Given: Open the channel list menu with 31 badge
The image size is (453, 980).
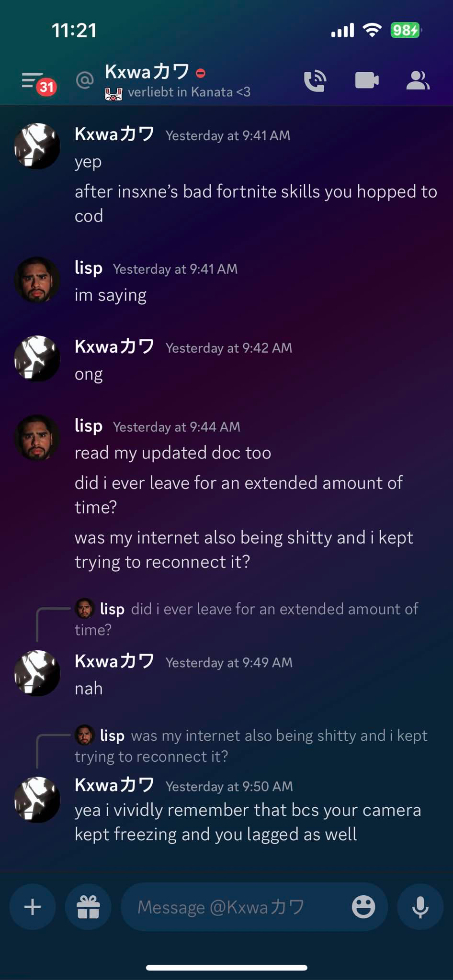Looking at the screenshot, I should (x=39, y=83).
